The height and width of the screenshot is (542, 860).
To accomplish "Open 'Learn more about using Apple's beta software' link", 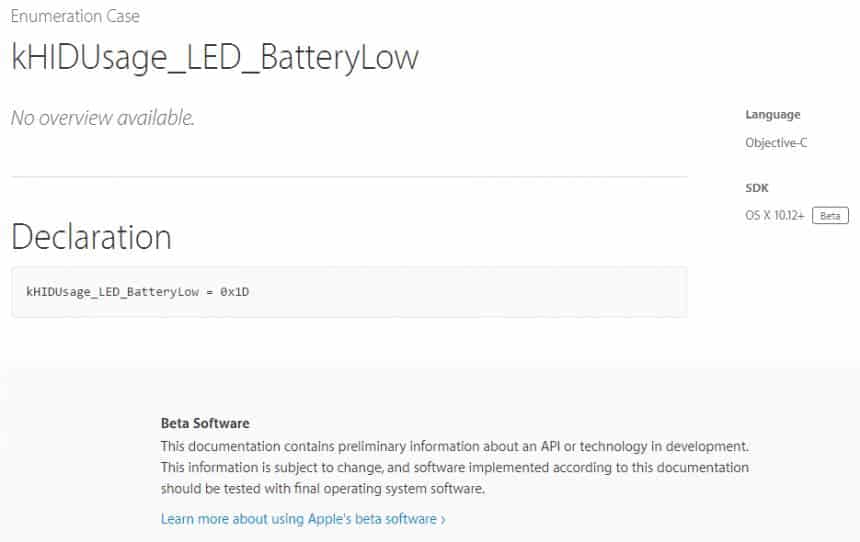I will (x=303, y=519).
